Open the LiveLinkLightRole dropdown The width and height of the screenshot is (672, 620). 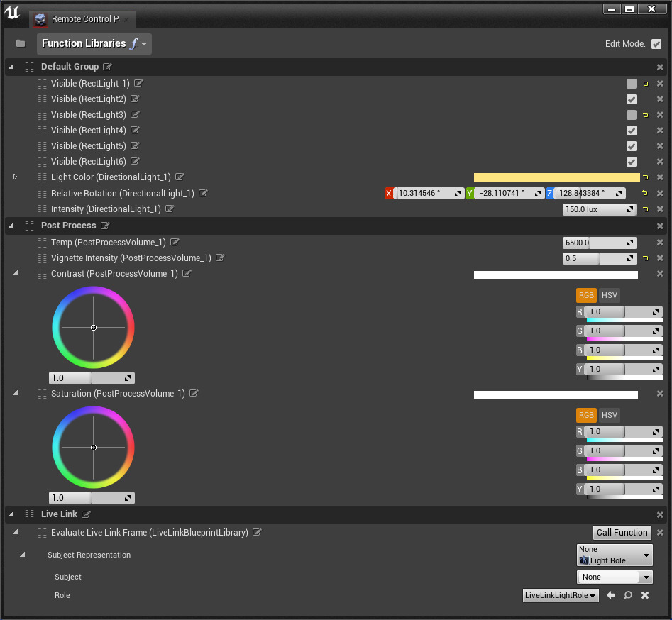(x=561, y=595)
